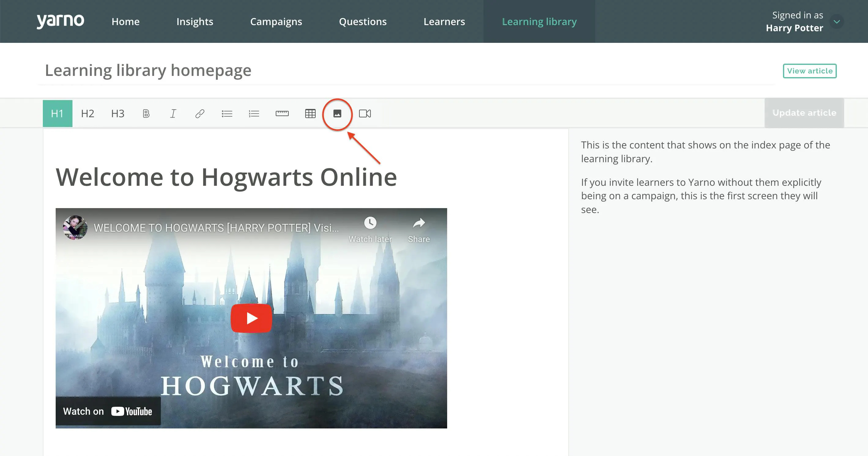This screenshot has height=456, width=868.
Task: Open the Learners page
Action: [x=444, y=22]
